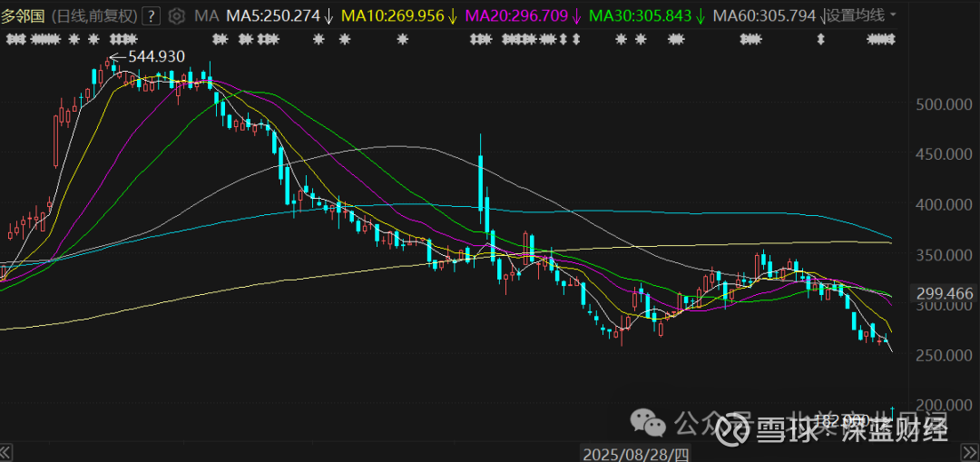
Task: Click the 2025/08/28/四 date marker
Action: (x=635, y=453)
